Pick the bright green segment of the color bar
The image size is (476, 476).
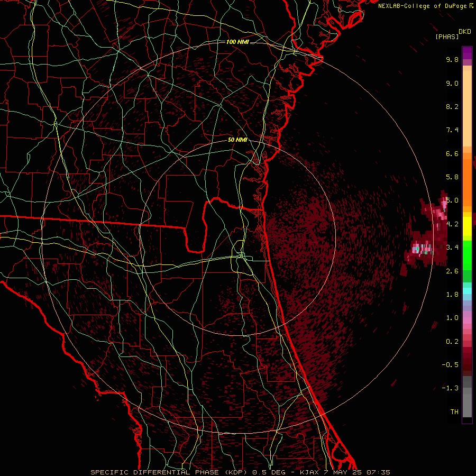tap(467, 255)
